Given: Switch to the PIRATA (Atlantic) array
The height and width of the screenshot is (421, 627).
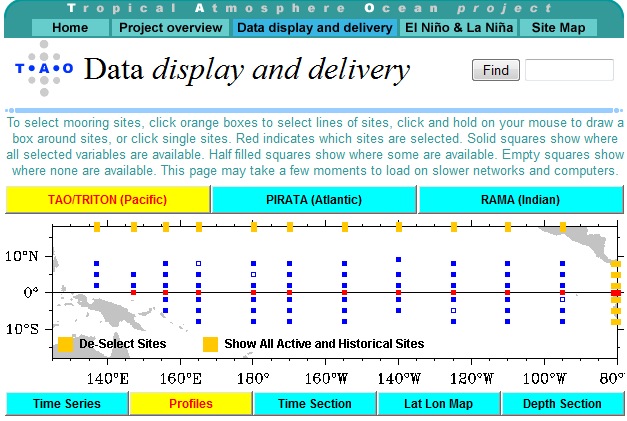Looking at the screenshot, I should [x=314, y=200].
